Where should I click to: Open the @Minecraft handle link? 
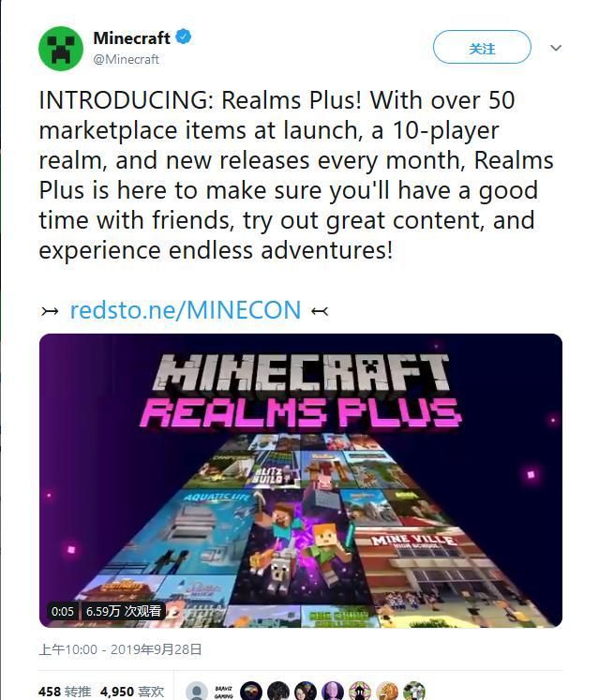(x=126, y=59)
